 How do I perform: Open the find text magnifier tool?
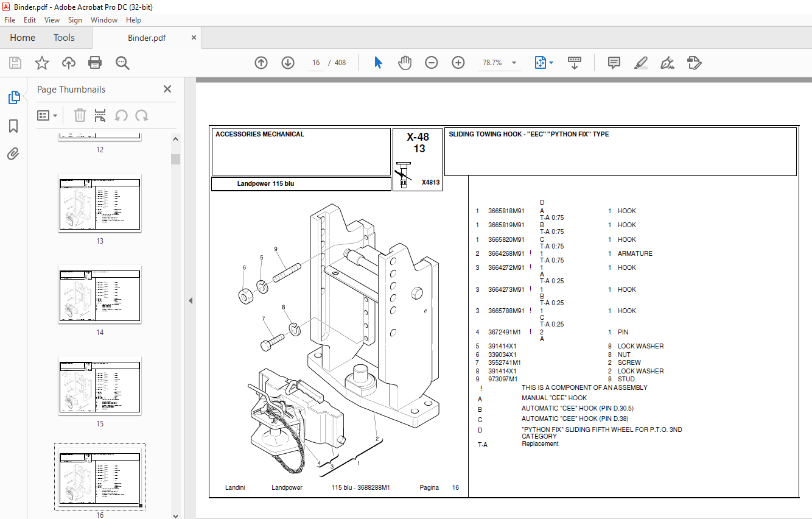click(122, 63)
